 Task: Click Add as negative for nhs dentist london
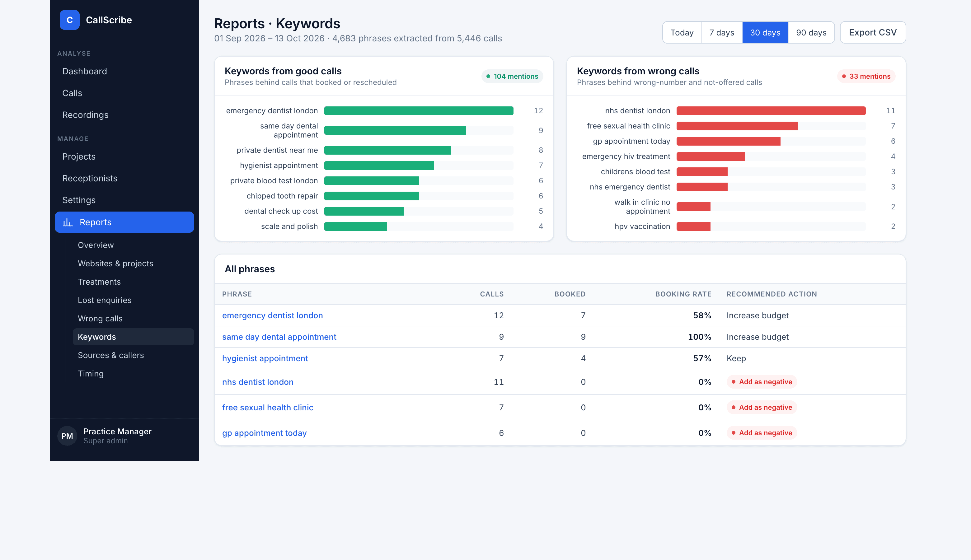pos(762,382)
